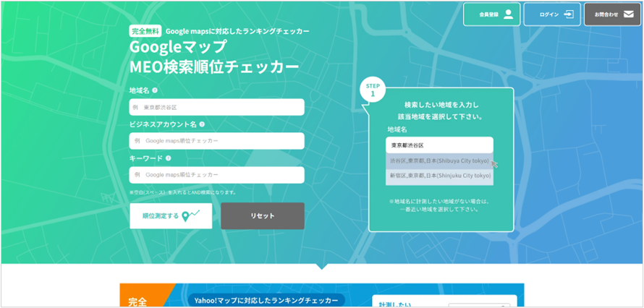This screenshot has height=308, width=644.
Task: Click help icon next to キーワード
Action: (168, 158)
